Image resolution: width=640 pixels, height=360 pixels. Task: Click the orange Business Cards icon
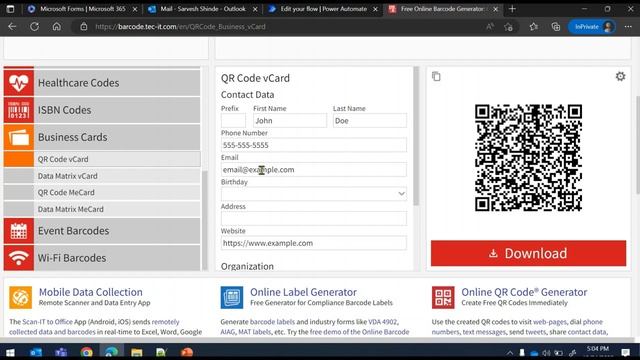[19, 137]
